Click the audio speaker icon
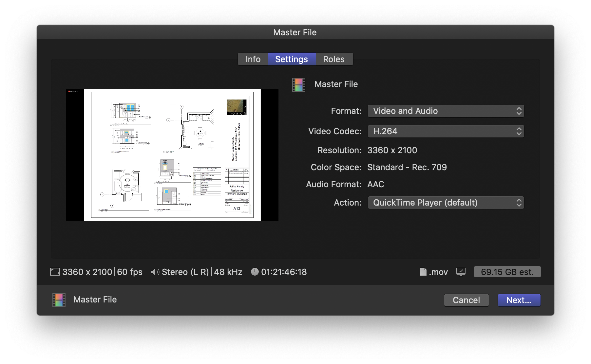Viewport: 591px width, 364px height. click(155, 272)
